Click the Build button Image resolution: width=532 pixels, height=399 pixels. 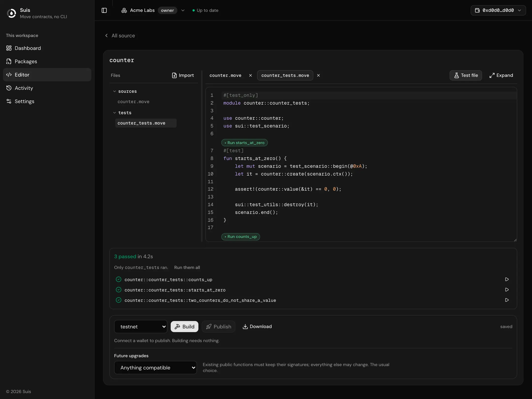click(x=184, y=327)
